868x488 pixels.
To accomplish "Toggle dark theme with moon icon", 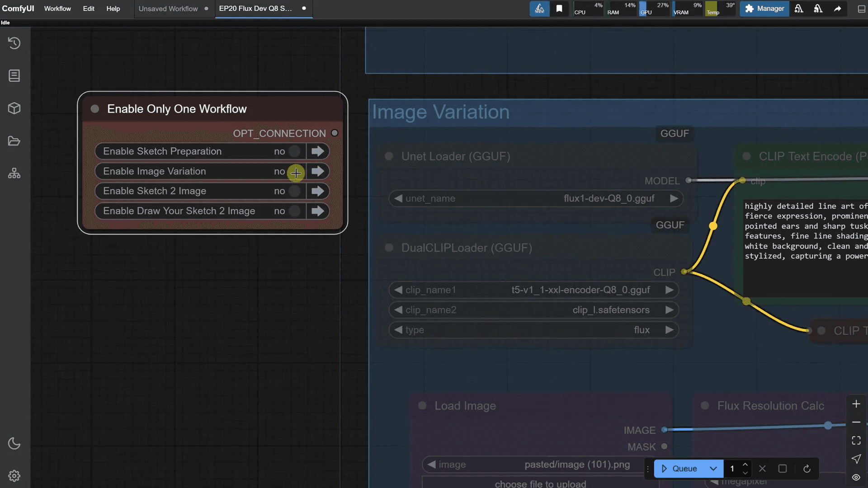I will click(14, 443).
